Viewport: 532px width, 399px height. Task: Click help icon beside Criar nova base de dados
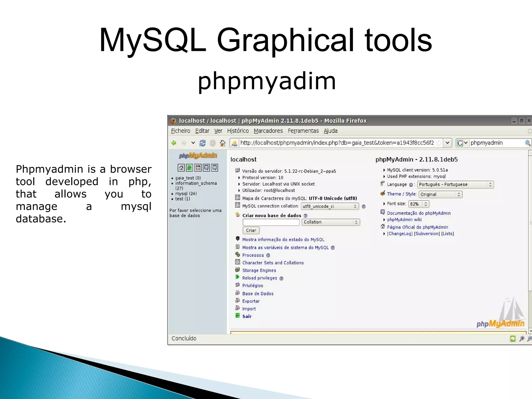coord(305,216)
